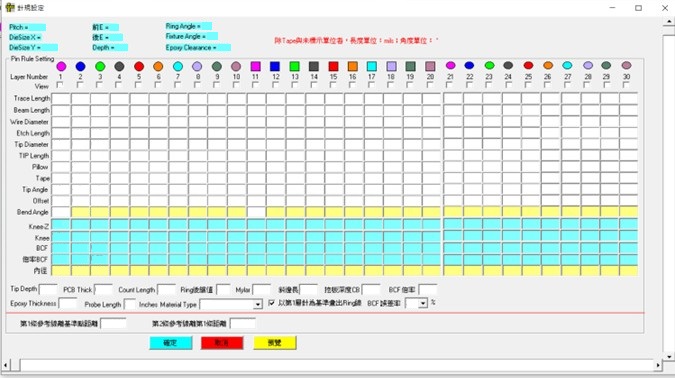Viewport: 675px width, 378px height.
Task: Open the Material Type dropdown
Action: pos(257,304)
